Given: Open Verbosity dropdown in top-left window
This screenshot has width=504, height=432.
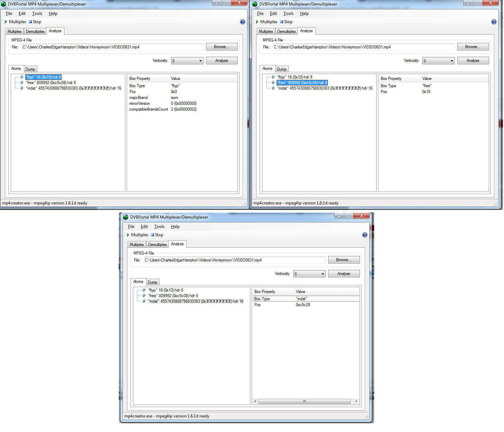Looking at the screenshot, I should tap(187, 61).
